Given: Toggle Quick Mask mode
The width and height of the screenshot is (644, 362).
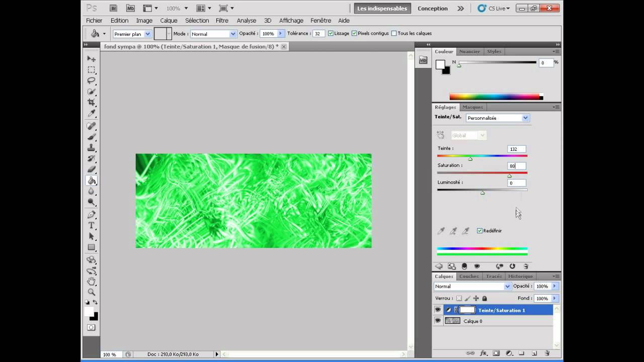Looking at the screenshot, I should tap(91, 327).
